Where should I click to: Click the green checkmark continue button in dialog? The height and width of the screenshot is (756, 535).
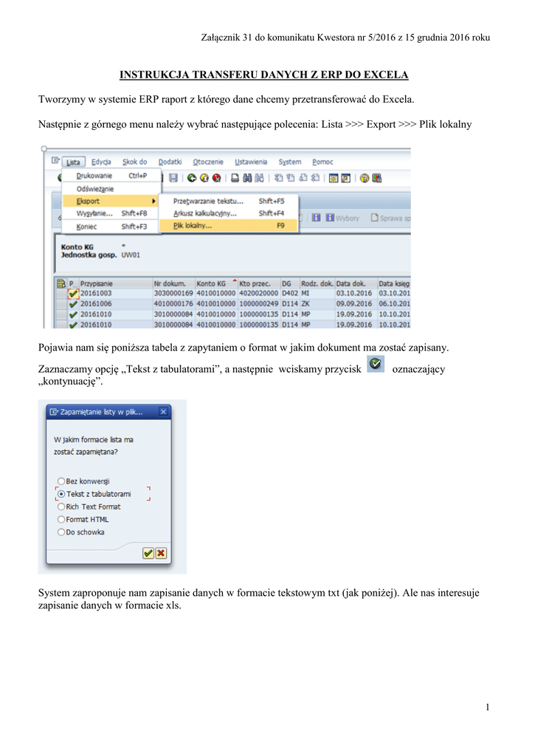(x=148, y=553)
